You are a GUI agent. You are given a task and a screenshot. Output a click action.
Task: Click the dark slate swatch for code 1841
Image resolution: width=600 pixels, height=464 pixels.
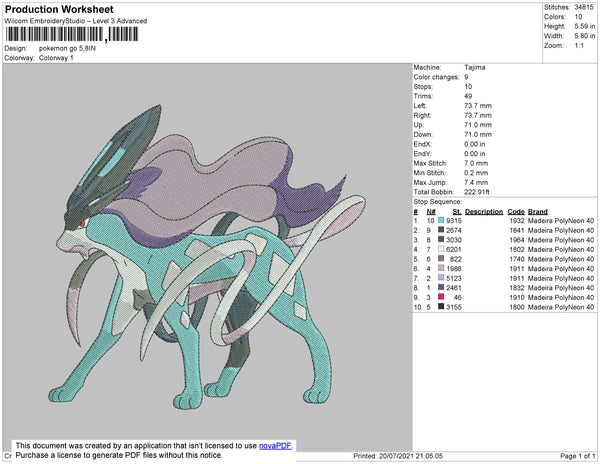point(441,230)
